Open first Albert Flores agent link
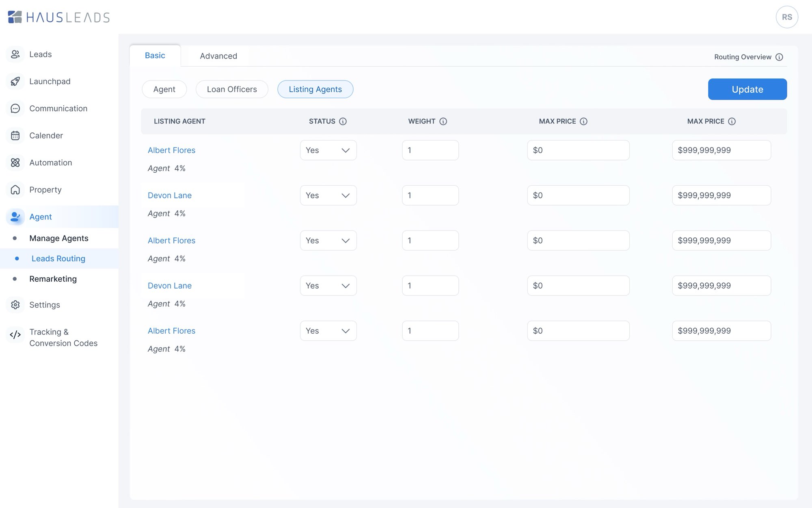 point(171,150)
